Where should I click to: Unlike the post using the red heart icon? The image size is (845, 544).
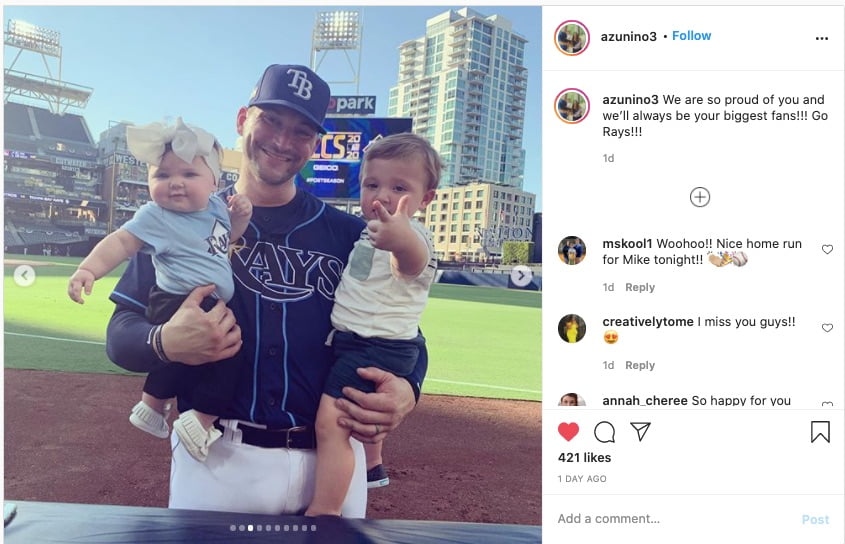568,431
